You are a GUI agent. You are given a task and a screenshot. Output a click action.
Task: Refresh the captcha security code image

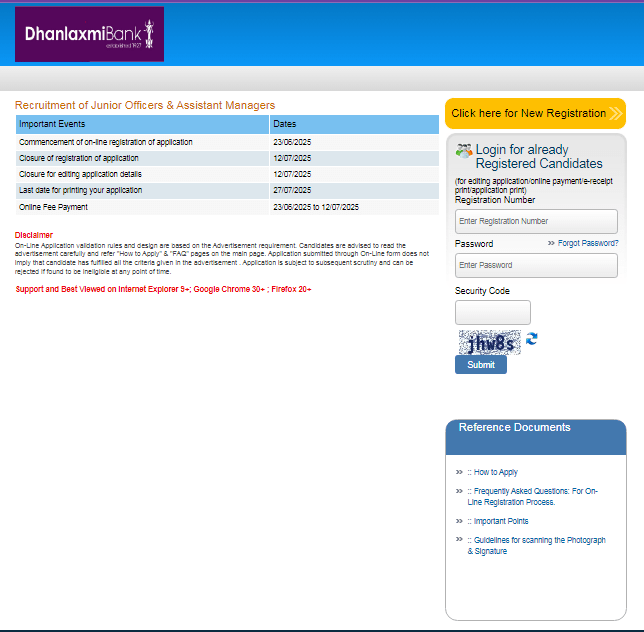(x=532, y=339)
